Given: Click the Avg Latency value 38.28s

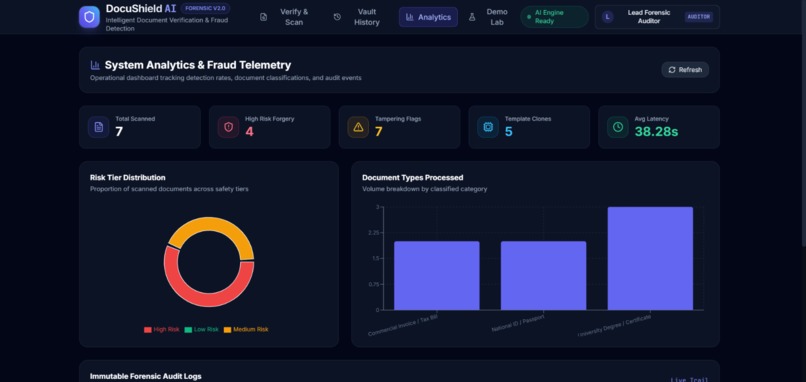Looking at the screenshot, I should (656, 132).
